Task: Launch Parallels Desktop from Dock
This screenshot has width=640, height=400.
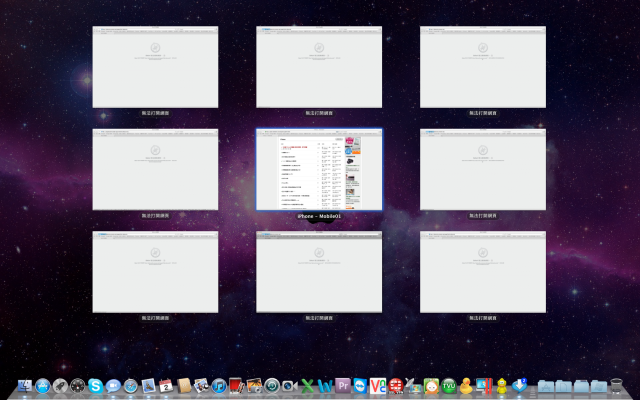Action: point(484,385)
